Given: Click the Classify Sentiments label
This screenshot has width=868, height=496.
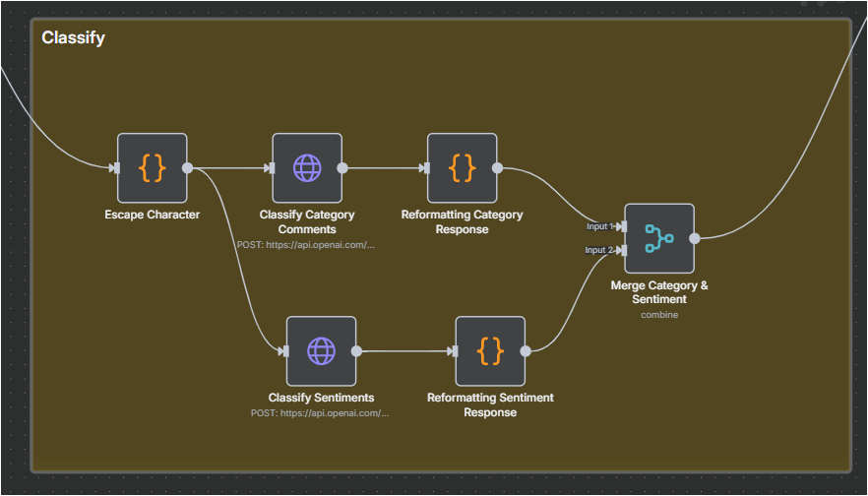Looking at the screenshot, I should tap(321, 398).
